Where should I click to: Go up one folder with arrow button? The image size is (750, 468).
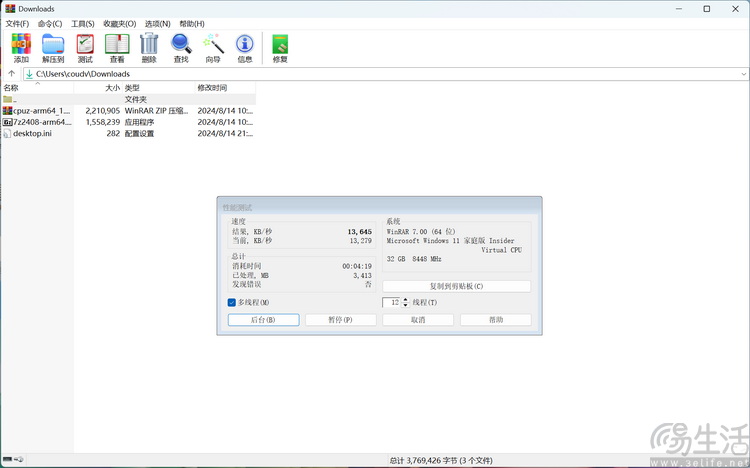click(12, 74)
